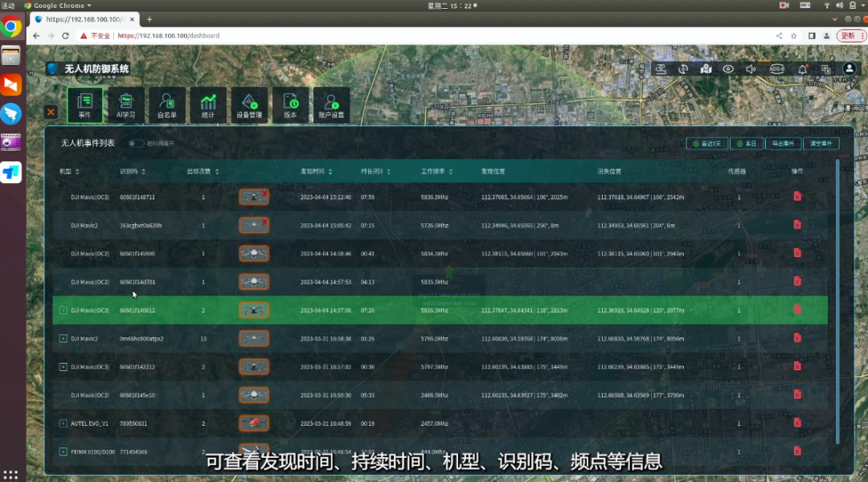This screenshot has height=482, width=868.
Task: Click the speaker sound icon
Action: coord(751,69)
